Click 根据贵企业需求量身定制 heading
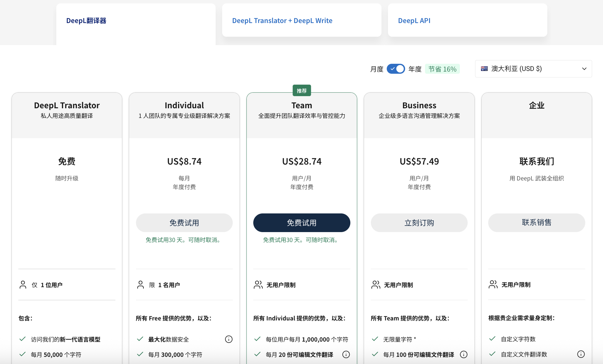The width and height of the screenshot is (603, 364). coord(521,318)
